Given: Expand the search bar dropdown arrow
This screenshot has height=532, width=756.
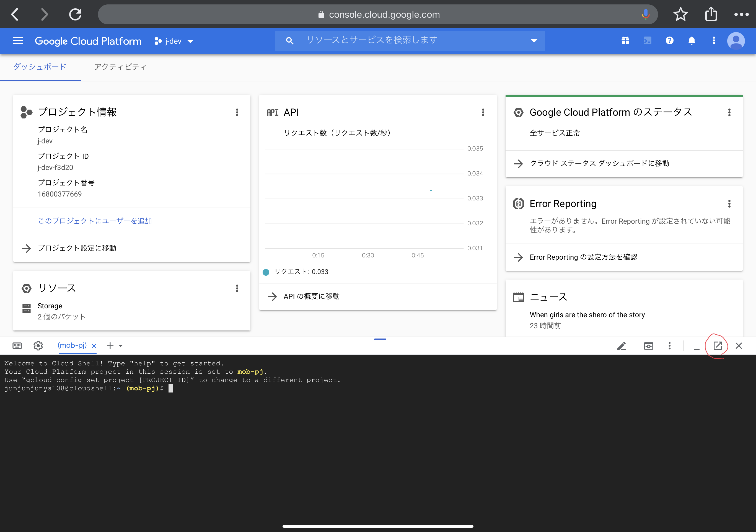Looking at the screenshot, I should (534, 41).
